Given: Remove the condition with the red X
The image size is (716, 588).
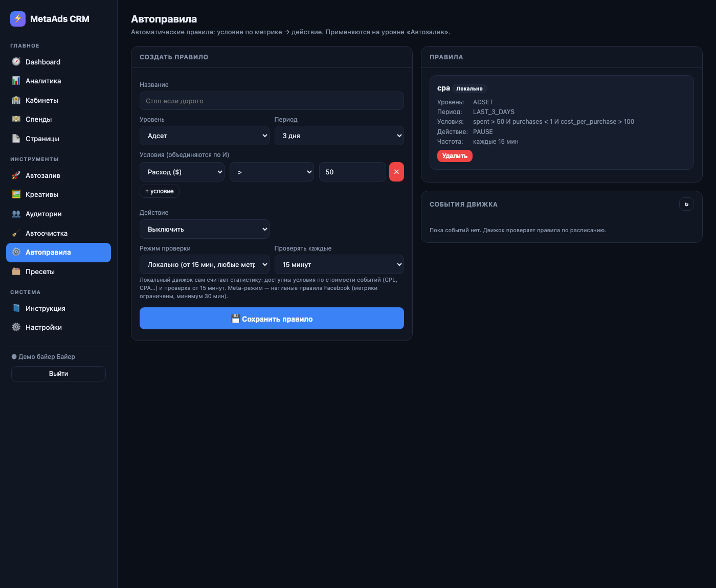Looking at the screenshot, I should (x=396, y=172).
